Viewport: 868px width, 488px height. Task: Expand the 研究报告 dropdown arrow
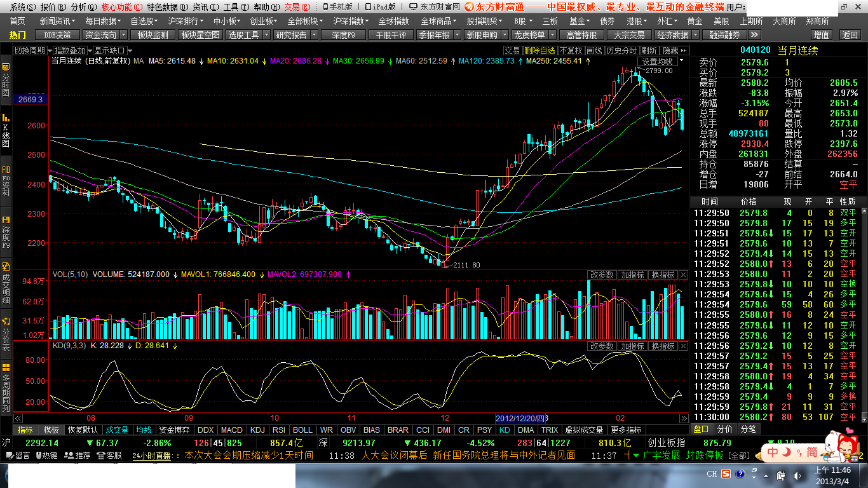314,35
